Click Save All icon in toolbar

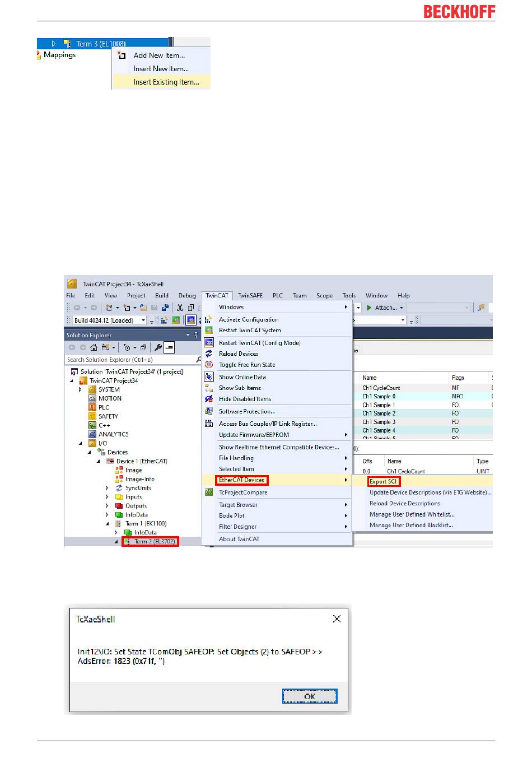point(165,308)
